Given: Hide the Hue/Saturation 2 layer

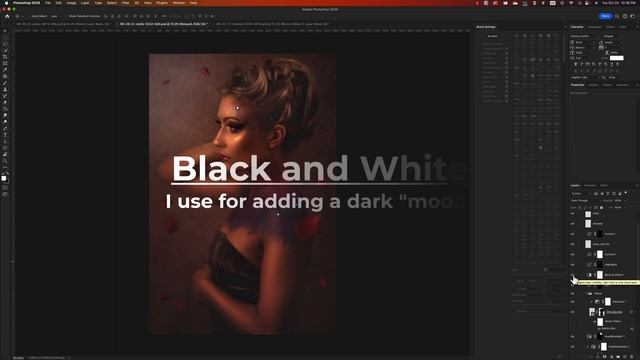Looking at the screenshot, I should 573,347.
